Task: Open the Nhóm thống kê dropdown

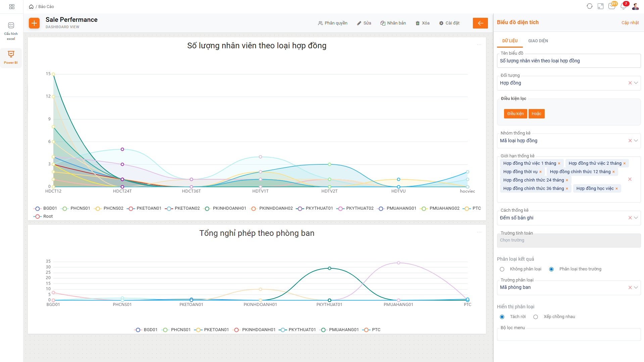Action: point(636,141)
